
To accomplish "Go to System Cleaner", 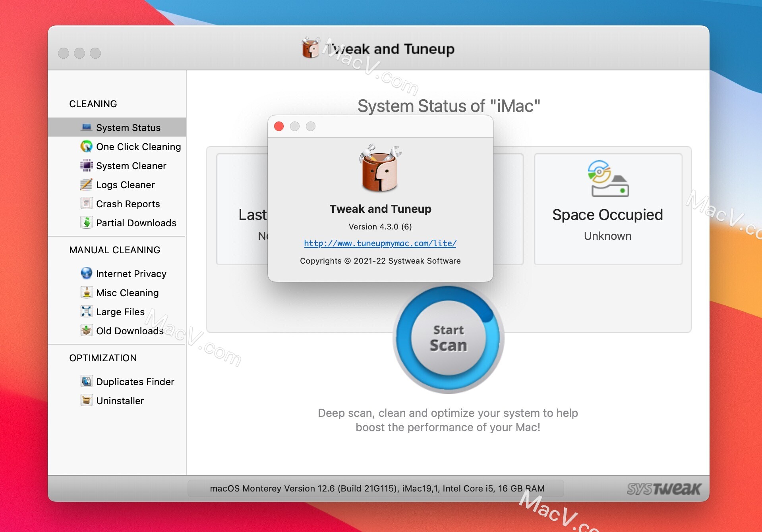I will (117, 166).
